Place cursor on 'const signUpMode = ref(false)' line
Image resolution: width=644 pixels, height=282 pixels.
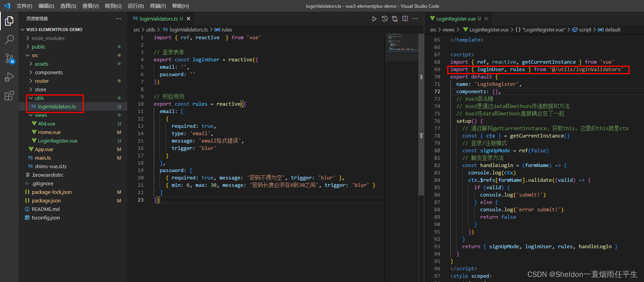505,150
